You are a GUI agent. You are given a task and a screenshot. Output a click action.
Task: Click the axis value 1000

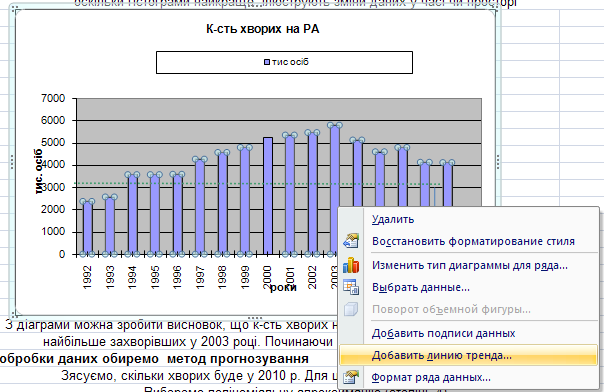pos(53,231)
